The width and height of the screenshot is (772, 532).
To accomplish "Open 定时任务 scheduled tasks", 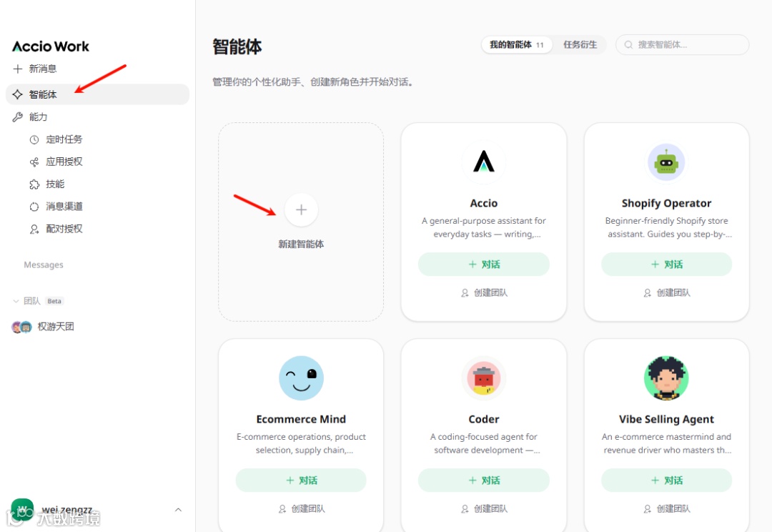I will pos(64,139).
